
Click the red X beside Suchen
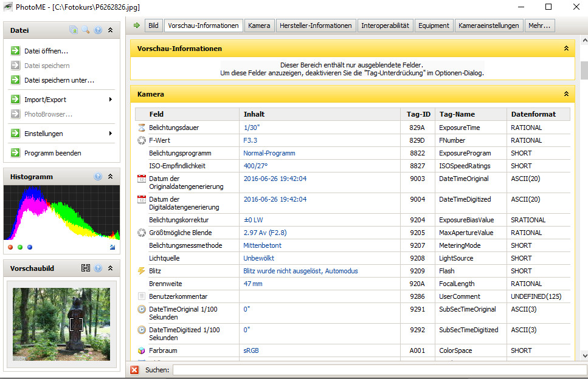pos(134,369)
